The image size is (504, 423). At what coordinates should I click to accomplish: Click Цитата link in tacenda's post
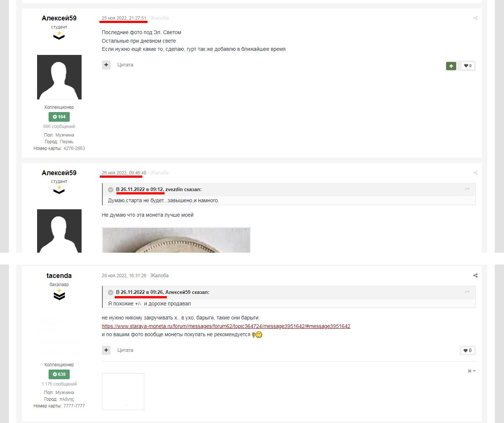[x=125, y=350]
